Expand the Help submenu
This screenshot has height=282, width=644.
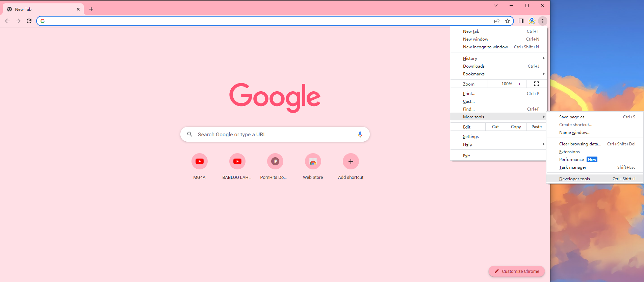click(498, 144)
